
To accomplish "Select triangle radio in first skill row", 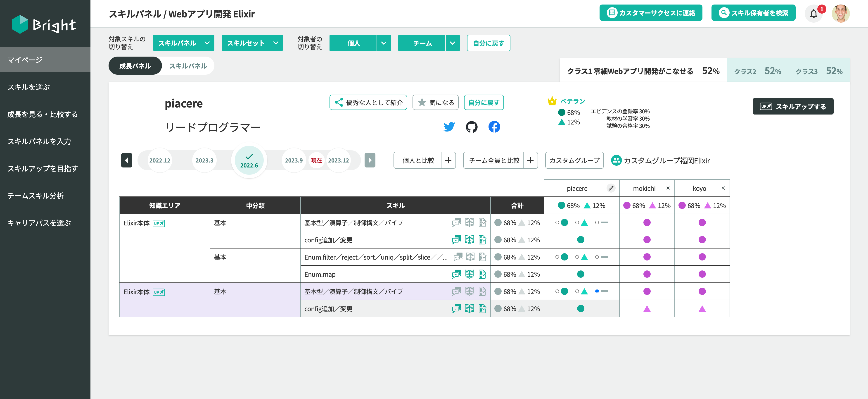I will 577,223.
